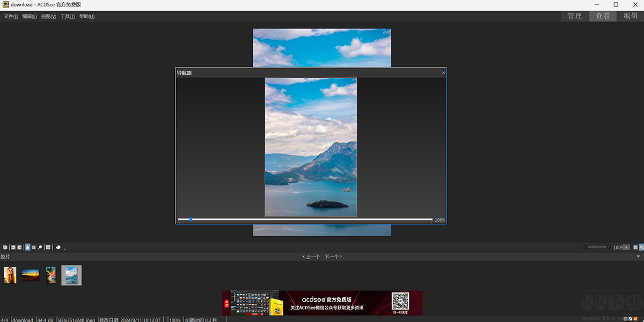Click the orange checkmark status bar icon
644x322 pixels.
tap(636, 319)
